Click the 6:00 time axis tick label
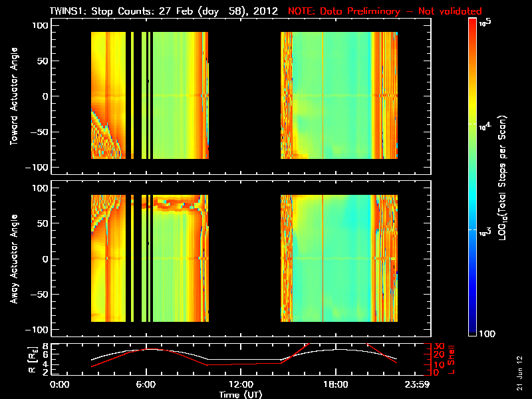Screen dimensions: 532x399 146,385
